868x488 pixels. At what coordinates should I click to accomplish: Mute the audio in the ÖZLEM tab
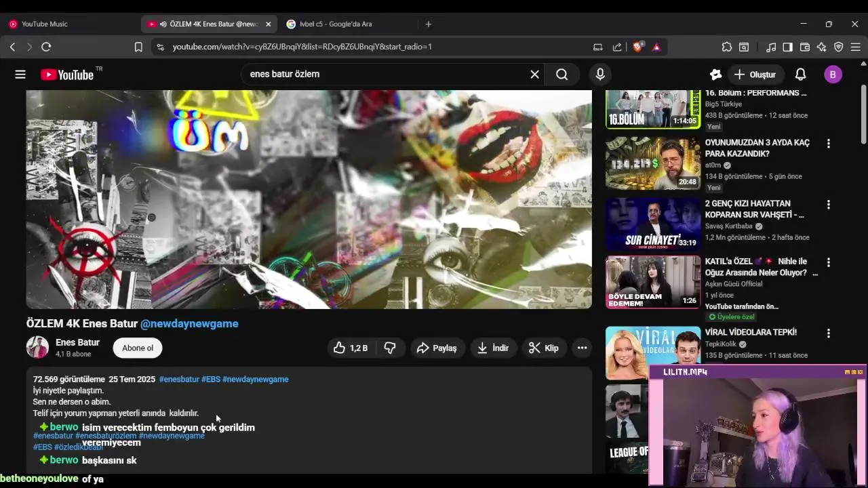point(163,24)
